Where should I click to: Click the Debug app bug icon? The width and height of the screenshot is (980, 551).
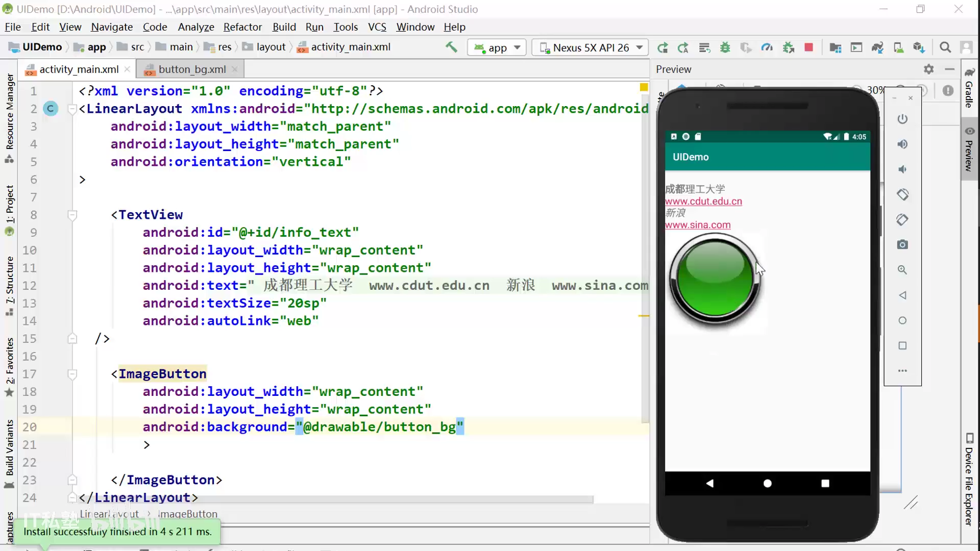pyautogui.click(x=725, y=47)
